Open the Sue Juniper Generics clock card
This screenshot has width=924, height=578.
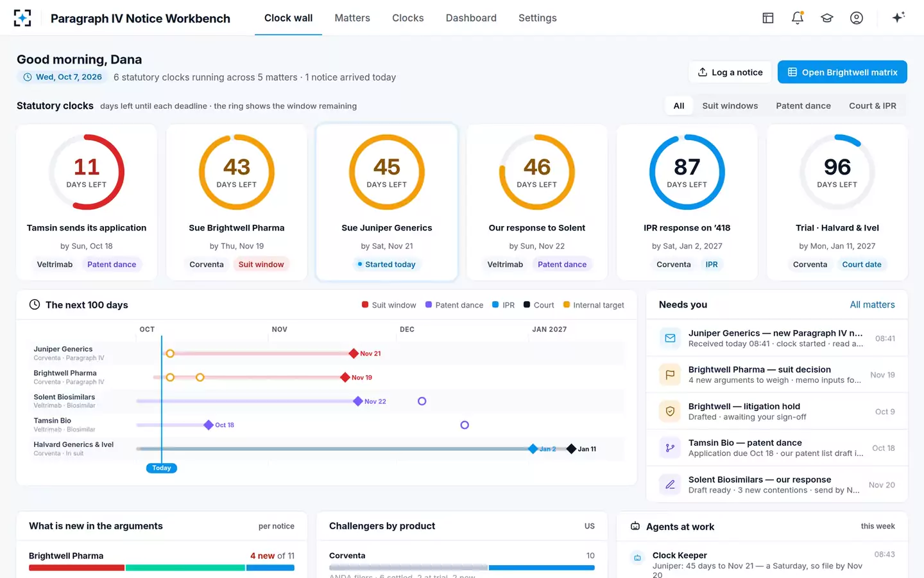coord(387,202)
